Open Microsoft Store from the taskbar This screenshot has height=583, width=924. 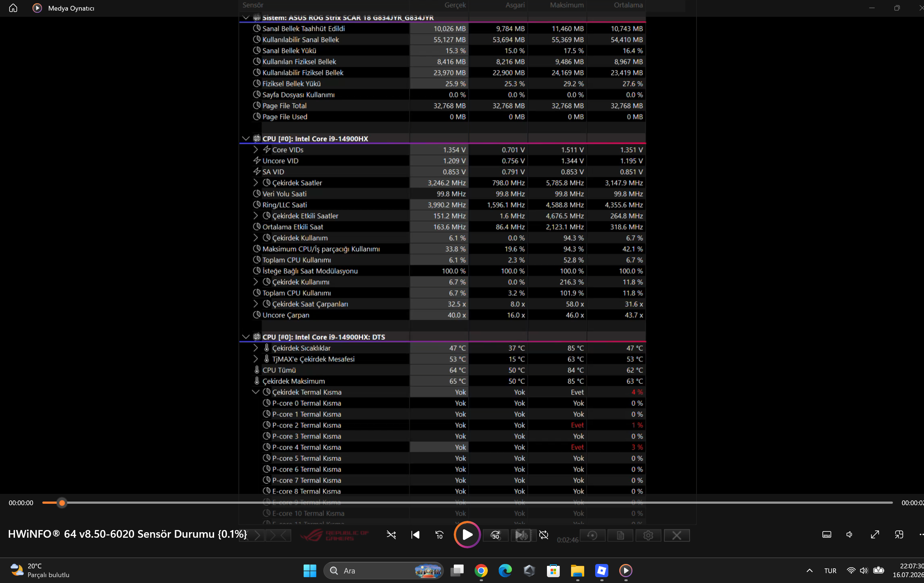[553, 570]
